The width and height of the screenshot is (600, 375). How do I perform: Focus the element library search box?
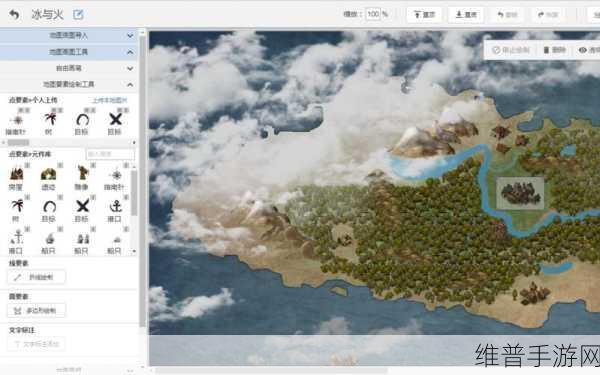pos(110,154)
